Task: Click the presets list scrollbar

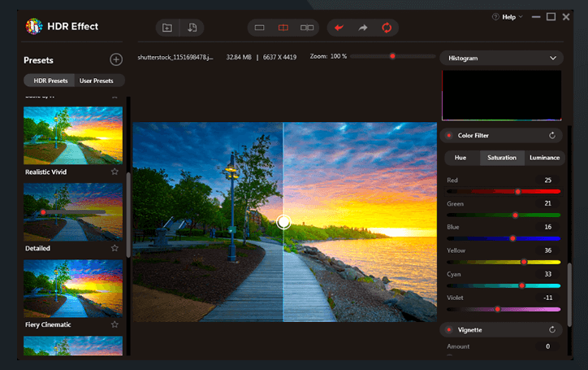Action: [x=128, y=215]
